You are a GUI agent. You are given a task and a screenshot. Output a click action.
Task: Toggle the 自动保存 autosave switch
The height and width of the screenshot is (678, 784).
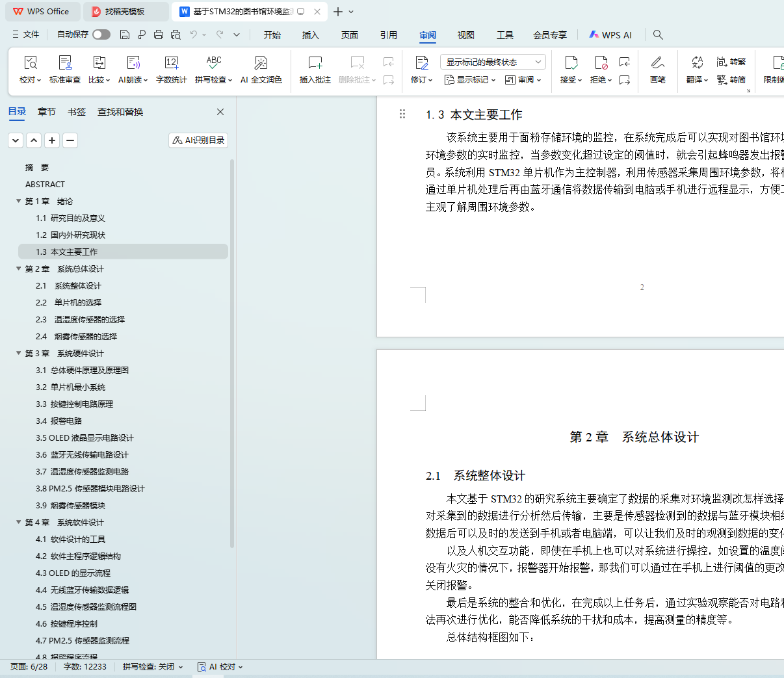[x=101, y=35]
